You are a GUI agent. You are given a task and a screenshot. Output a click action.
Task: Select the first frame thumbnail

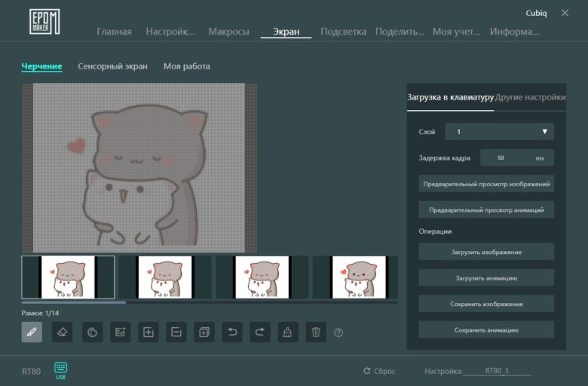pyautogui.click(x=68, y=277)
